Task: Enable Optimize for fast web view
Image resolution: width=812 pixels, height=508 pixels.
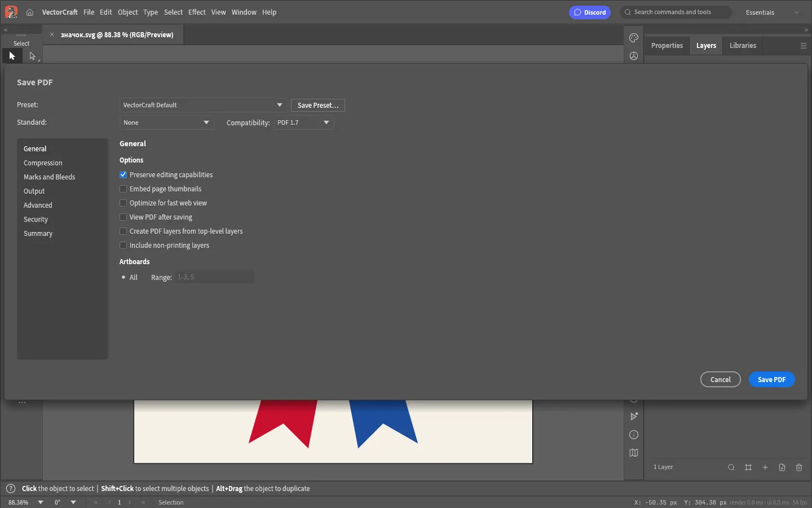Action: click(123, 203)
